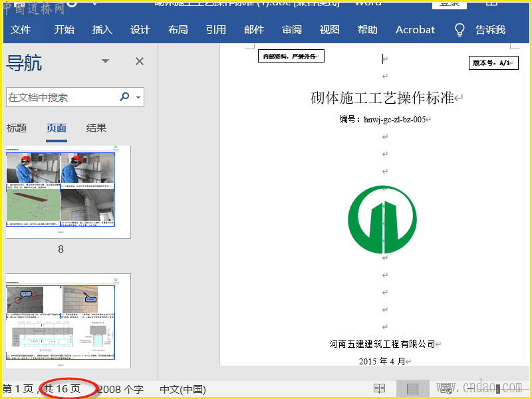Switch to Print Layout view icon
Viewport: 532px width, 399px height.
click(412, 389)
